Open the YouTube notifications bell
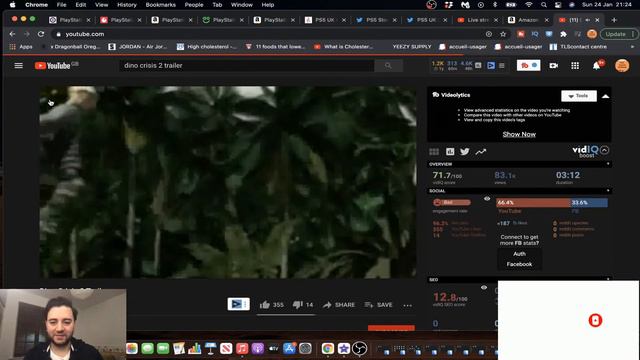Viewport: 640px width, 360px height. pos(596,65)
